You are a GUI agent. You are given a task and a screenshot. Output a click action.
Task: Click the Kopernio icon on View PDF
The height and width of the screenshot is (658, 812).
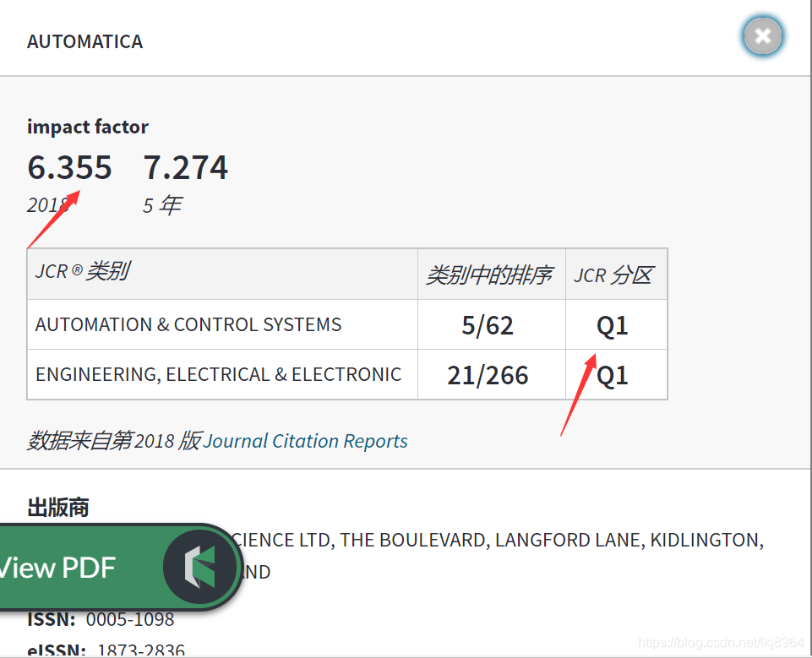[x=199, y=567]
